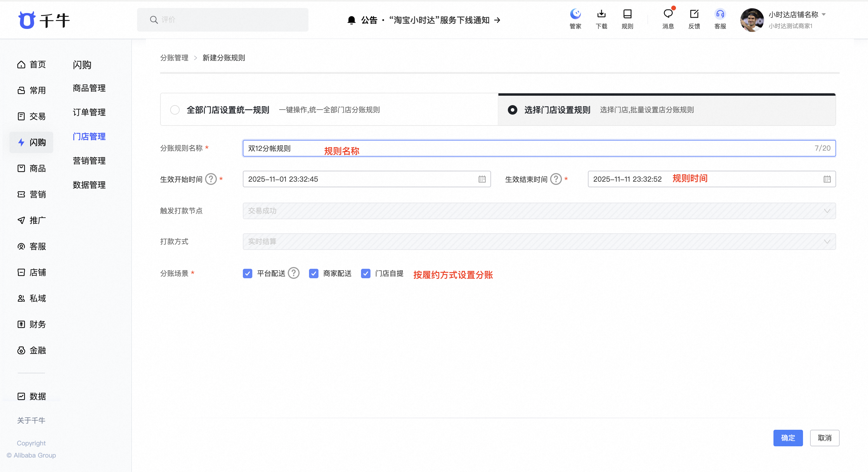This screenshot has width=868, height=472.
Task: Open 营销管理 submenu item
Action: tap(89, 161)
